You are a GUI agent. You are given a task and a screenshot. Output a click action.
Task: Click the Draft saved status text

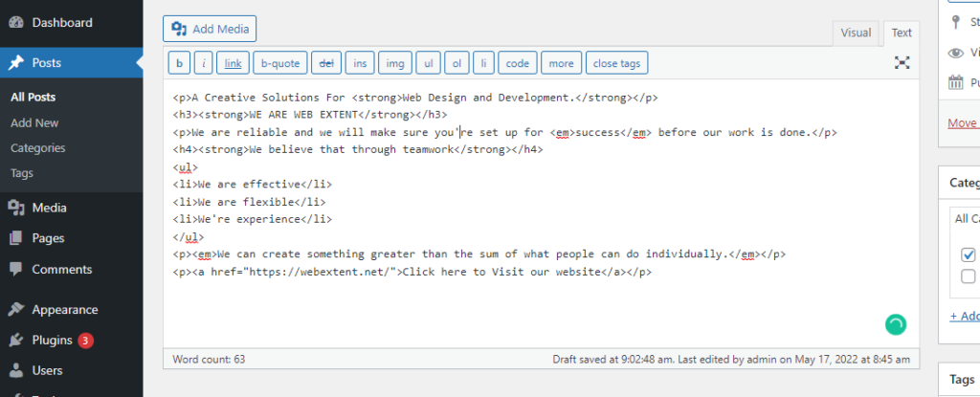tap(731, 360)
